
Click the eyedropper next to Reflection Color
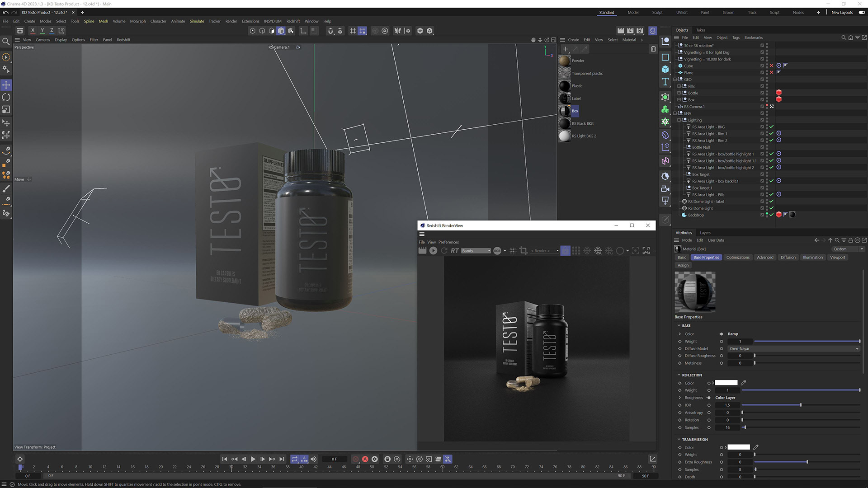(743, 383)
